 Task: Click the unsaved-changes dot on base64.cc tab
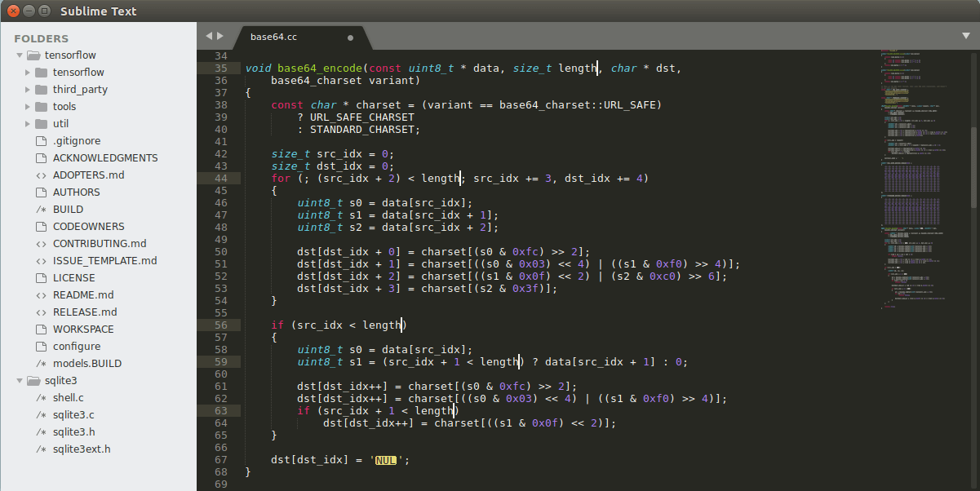pyautogui.click(x=350, y=38)
